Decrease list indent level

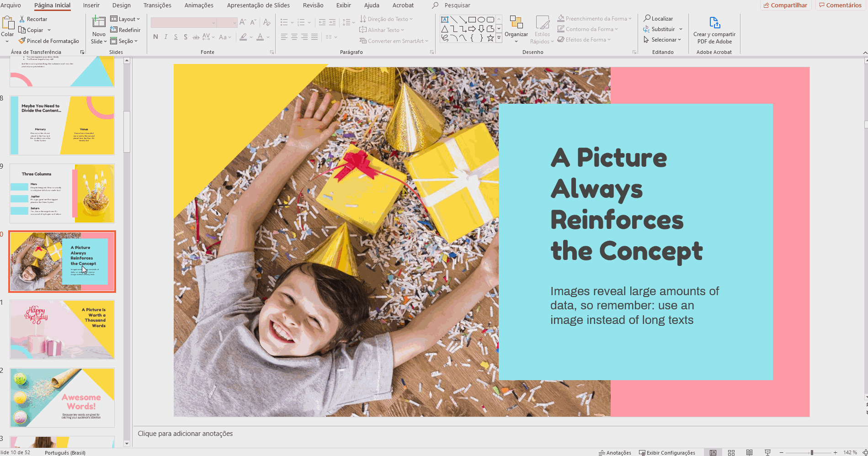click(322, 22)
